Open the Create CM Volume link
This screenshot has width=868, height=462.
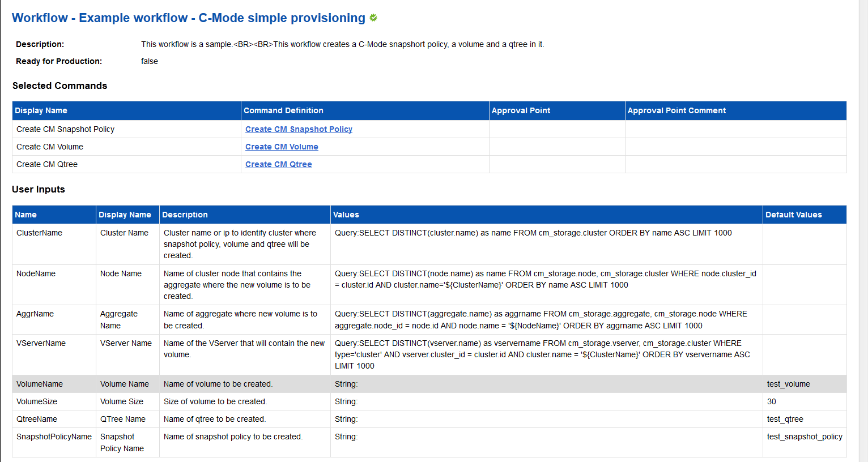click(x=282, y=147)
